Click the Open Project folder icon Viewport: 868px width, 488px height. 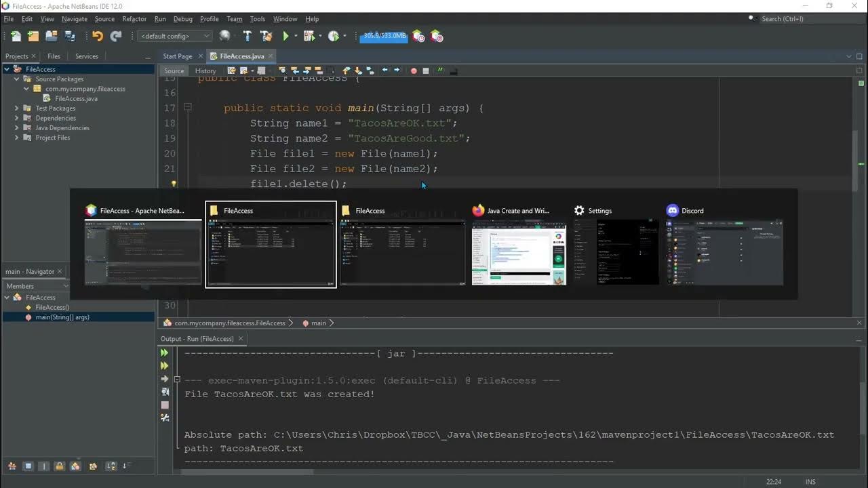52,36
